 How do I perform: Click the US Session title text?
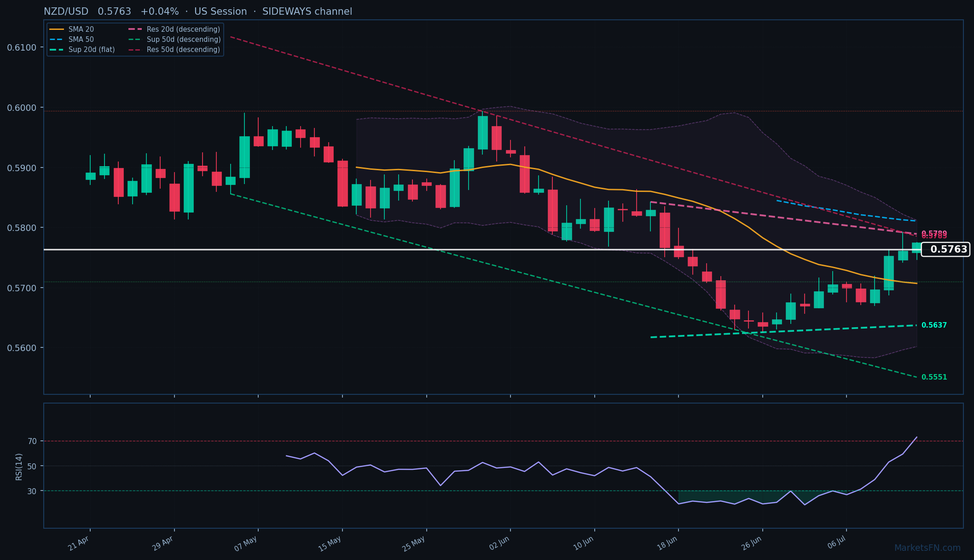220,12
